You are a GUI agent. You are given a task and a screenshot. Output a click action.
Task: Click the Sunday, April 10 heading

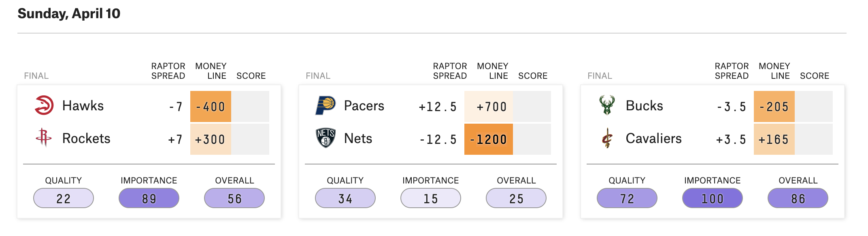pos(69,14)
